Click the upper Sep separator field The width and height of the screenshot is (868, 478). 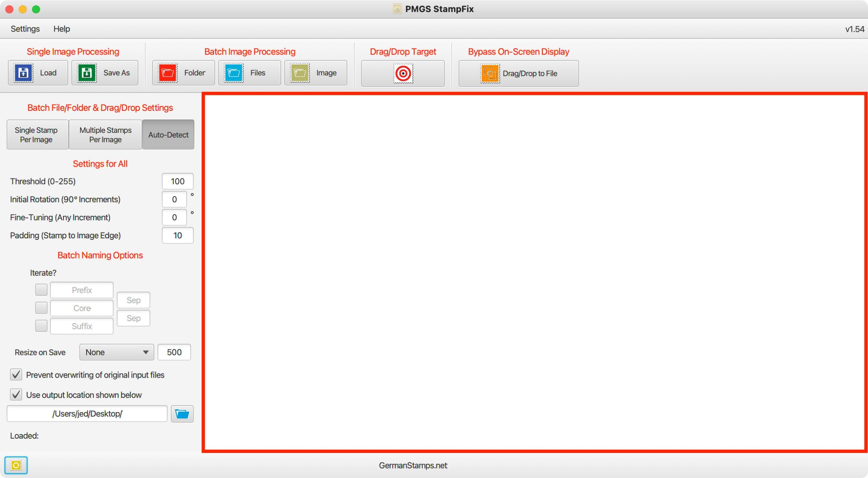(x=134, y=300)
